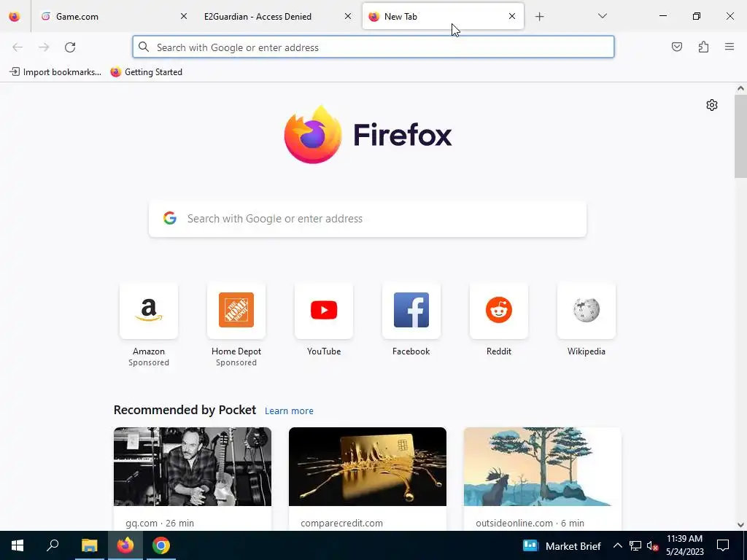
Task: Open the notification center icon
Action: [723, 545]
